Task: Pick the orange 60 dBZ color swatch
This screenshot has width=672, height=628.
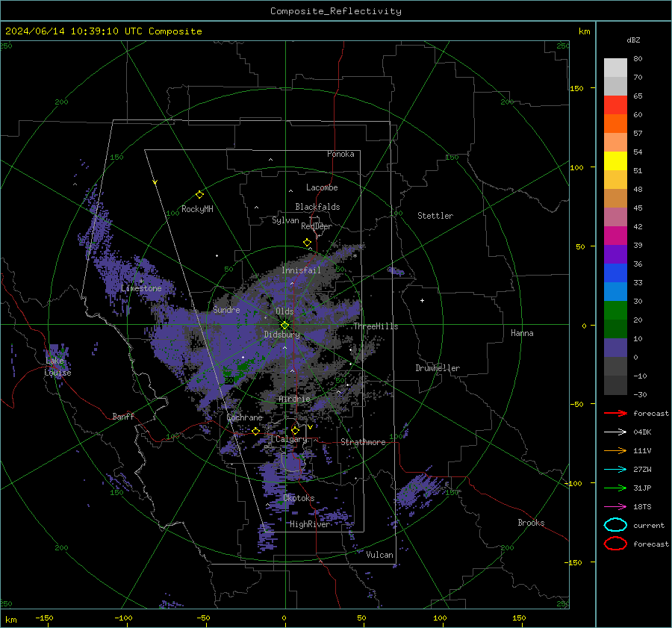Action: (615, 124)
